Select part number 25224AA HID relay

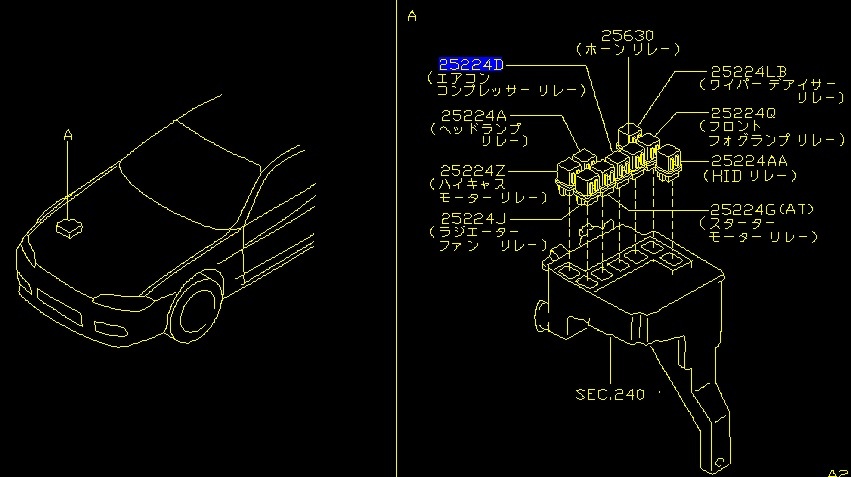(x=749, y=161)
